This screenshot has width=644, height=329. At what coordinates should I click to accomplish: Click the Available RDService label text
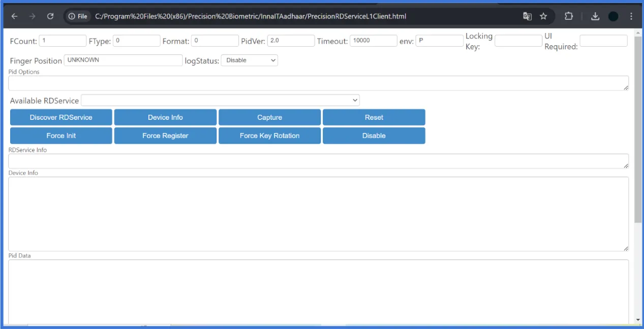pyautogui.click(x=44, y=101)
